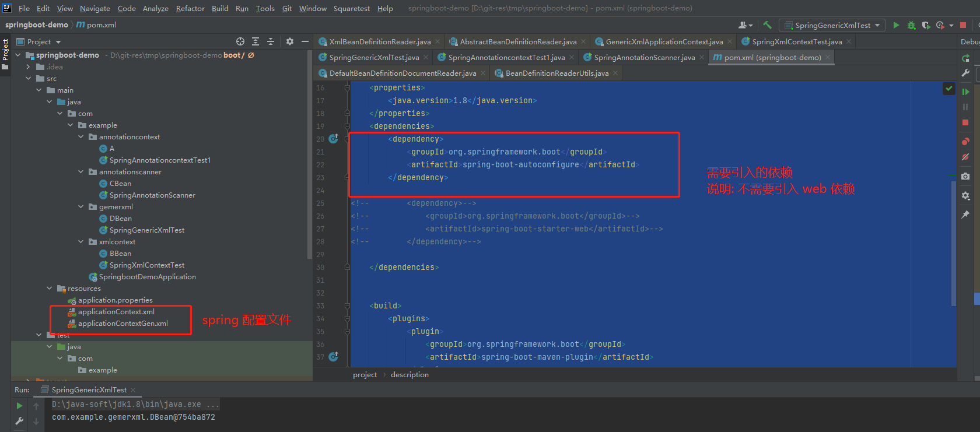The image size is (980, 432).
Task: Click the green inspection checkmark in the editor
Action: (949, 89)
